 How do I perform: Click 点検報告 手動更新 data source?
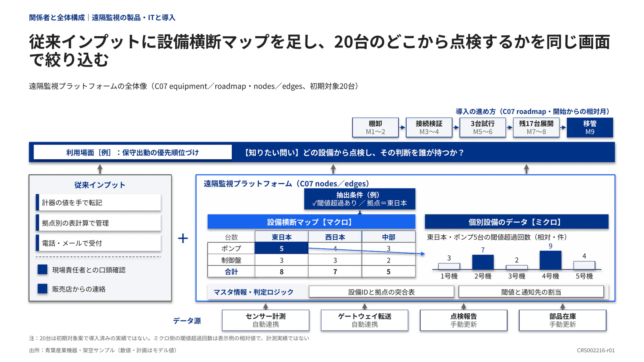463,320
